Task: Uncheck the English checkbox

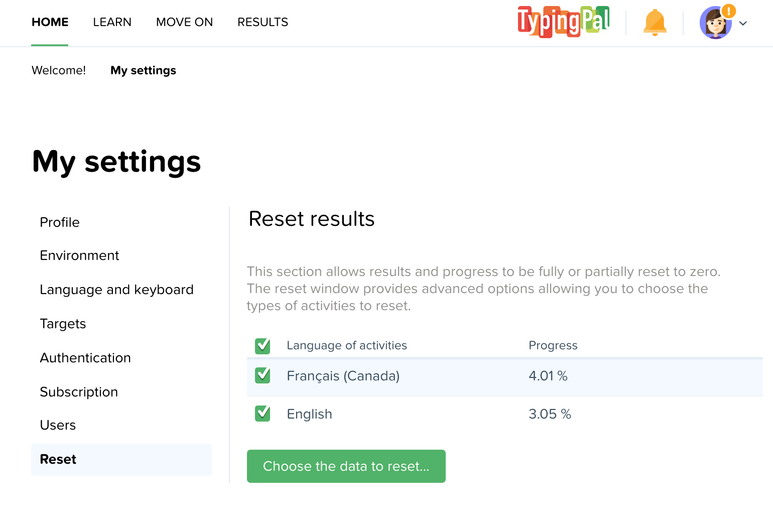Action: (x=263, y=414)
